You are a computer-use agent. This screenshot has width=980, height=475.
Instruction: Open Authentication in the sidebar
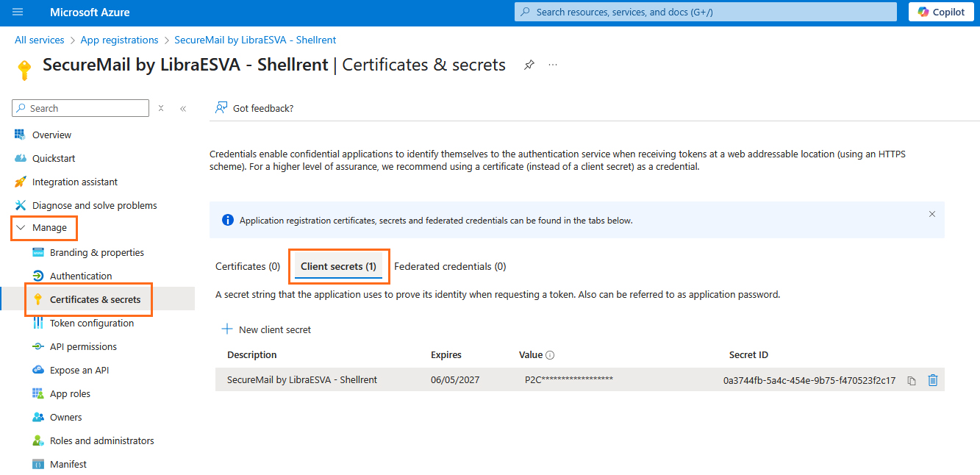click(81, 276)
